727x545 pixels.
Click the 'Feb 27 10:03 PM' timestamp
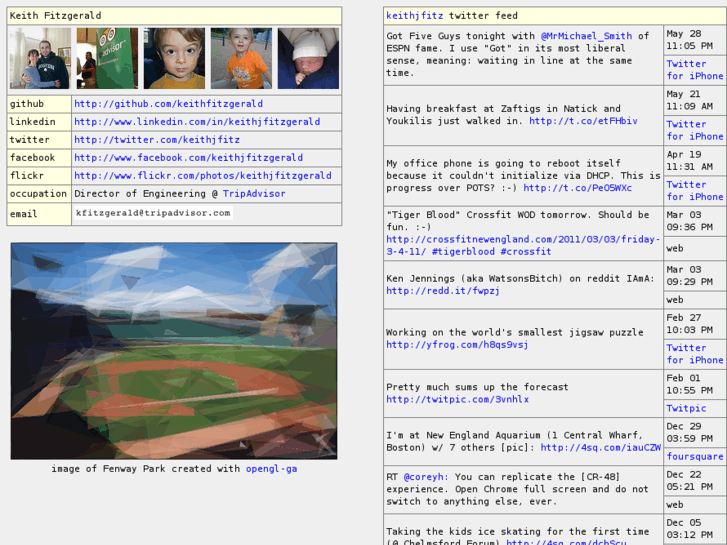[689, 324]
